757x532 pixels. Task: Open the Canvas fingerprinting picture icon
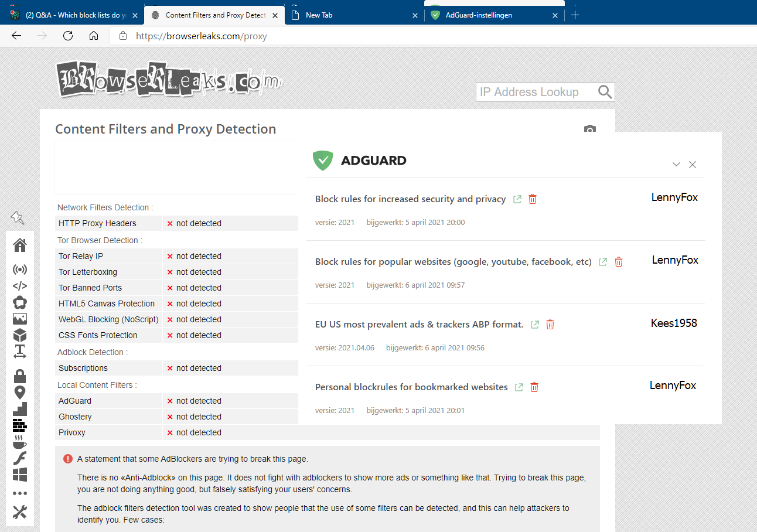(x=20, y=319)
